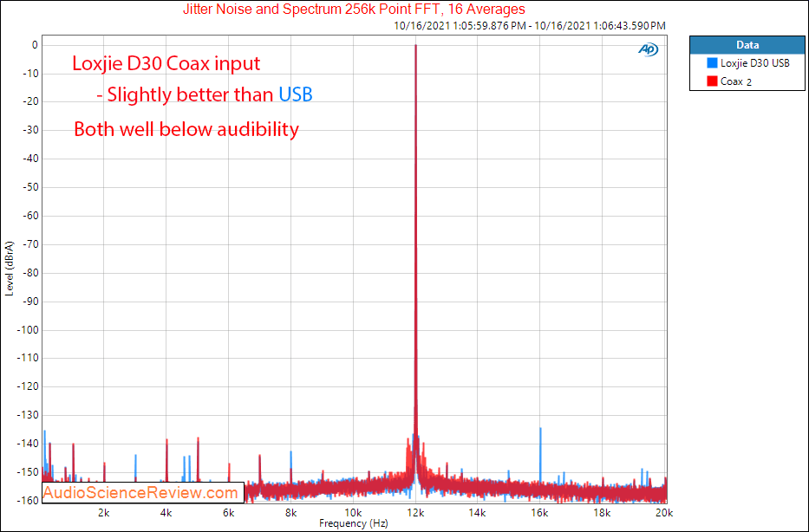
Task: Click the "-80" level axis label
Action: coord(30,273)
